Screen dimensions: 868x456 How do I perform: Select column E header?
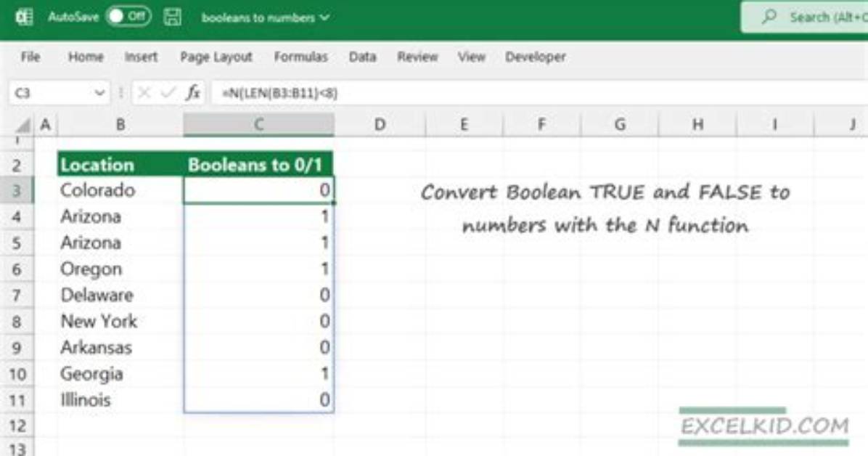point(464,125)
